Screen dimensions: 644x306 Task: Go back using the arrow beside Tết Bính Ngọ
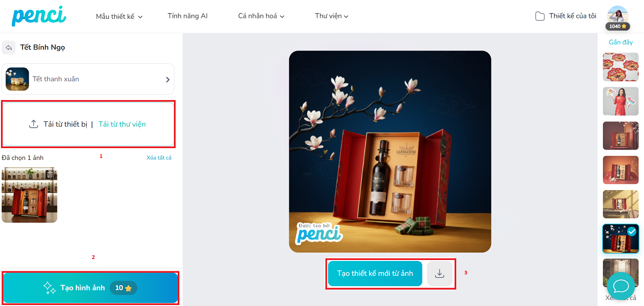[x=8, y=48]
